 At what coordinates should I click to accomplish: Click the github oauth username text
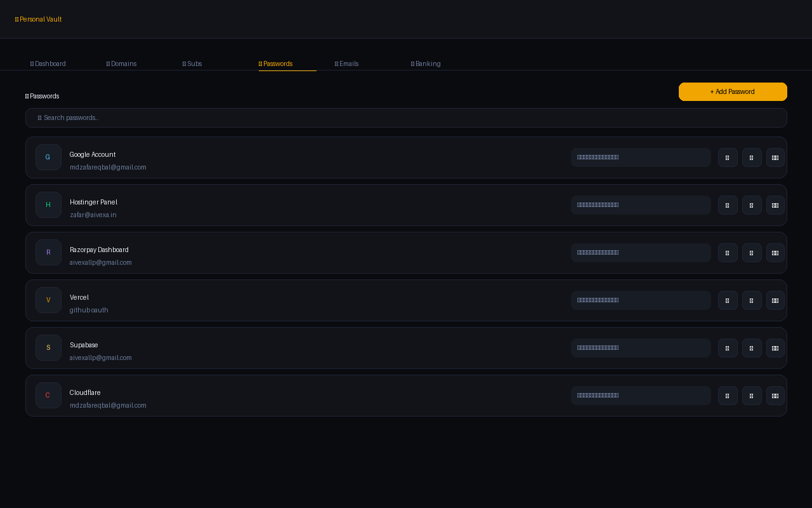point(89,310)
